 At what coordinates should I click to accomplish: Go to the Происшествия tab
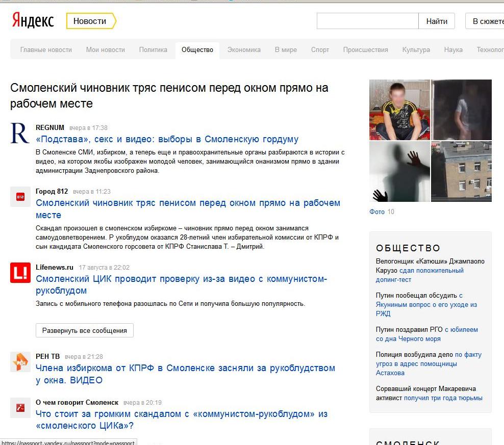(x=365, y=50)
